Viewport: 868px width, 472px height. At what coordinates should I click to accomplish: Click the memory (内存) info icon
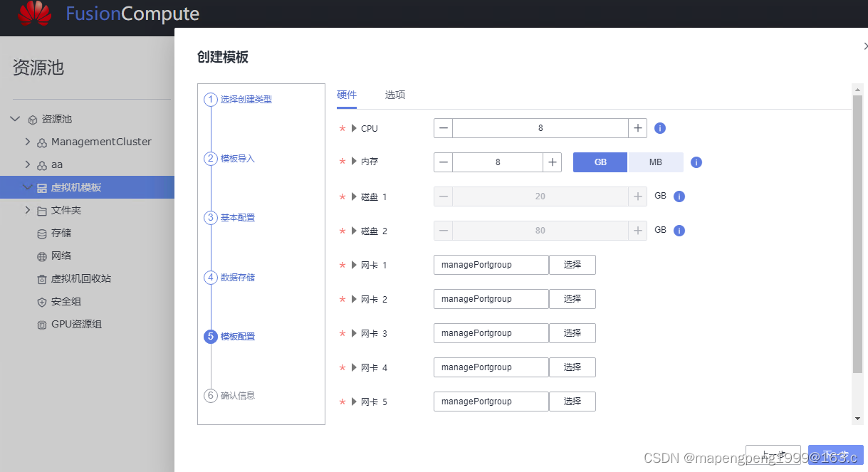696,162
